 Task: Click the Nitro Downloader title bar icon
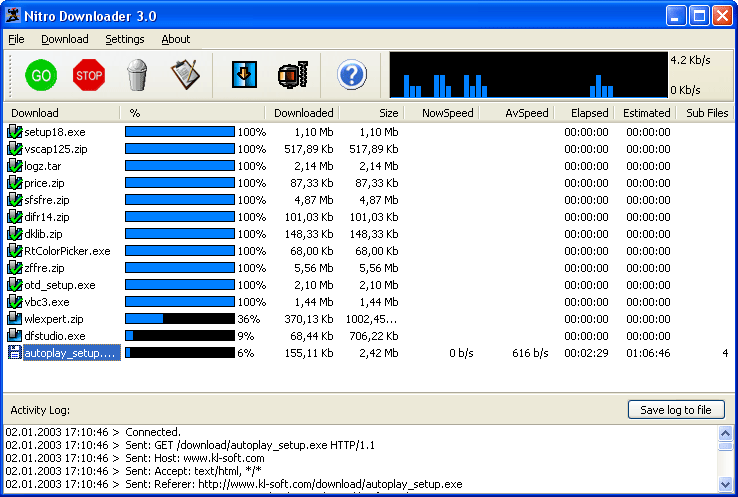[13, 15]
